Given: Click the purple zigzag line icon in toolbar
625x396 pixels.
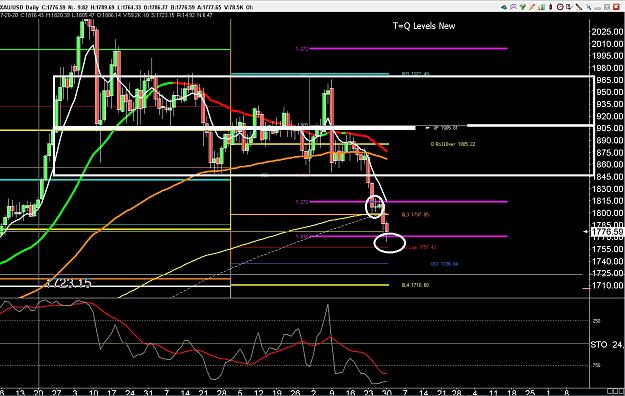Looking at the screenshot, I should 513,7.
